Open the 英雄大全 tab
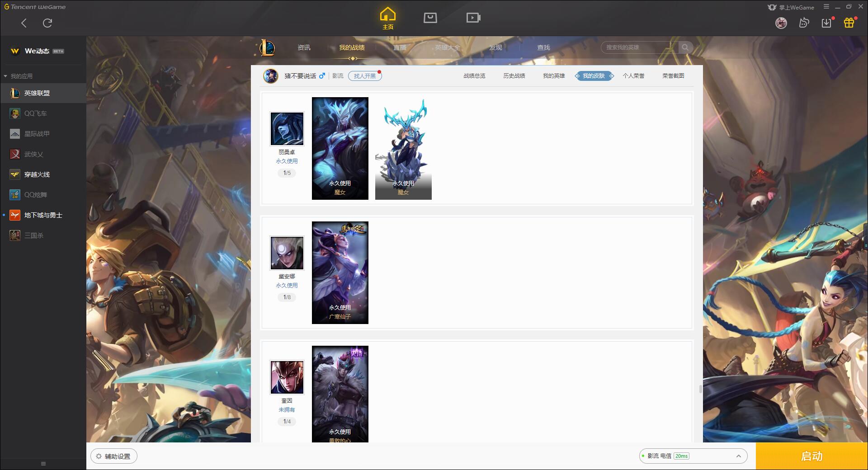This screenshot has height=470, width=868. [x=448, y=47]
